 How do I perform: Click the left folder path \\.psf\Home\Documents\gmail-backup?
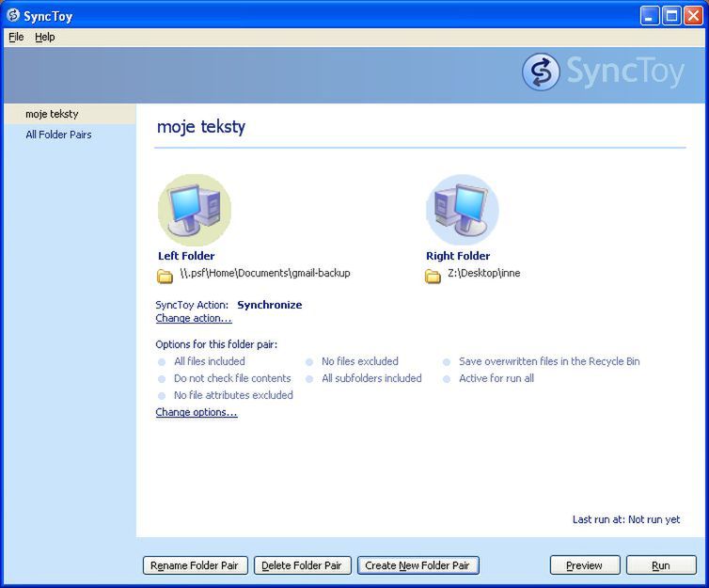point(265,273)
